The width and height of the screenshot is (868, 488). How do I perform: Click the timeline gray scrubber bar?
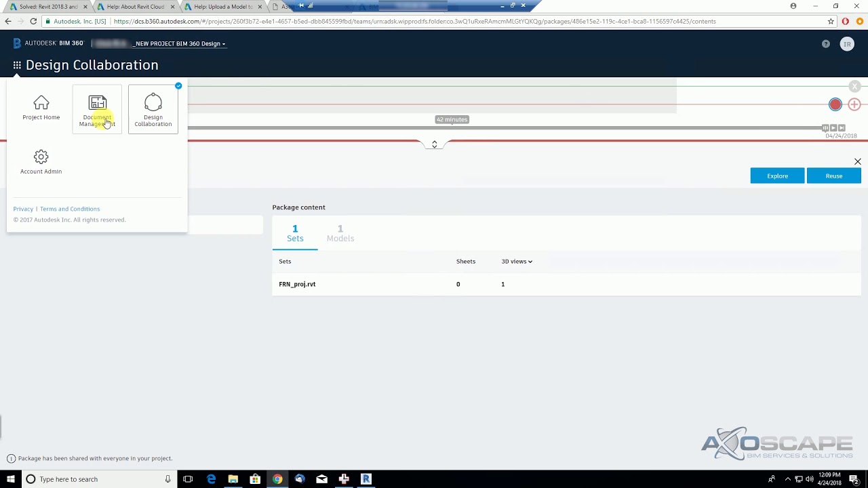[x=504, y=127]
